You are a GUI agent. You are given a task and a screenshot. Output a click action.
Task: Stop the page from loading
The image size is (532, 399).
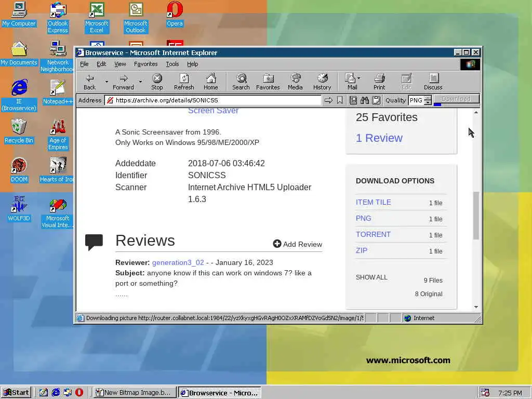[x=157, y=82]
